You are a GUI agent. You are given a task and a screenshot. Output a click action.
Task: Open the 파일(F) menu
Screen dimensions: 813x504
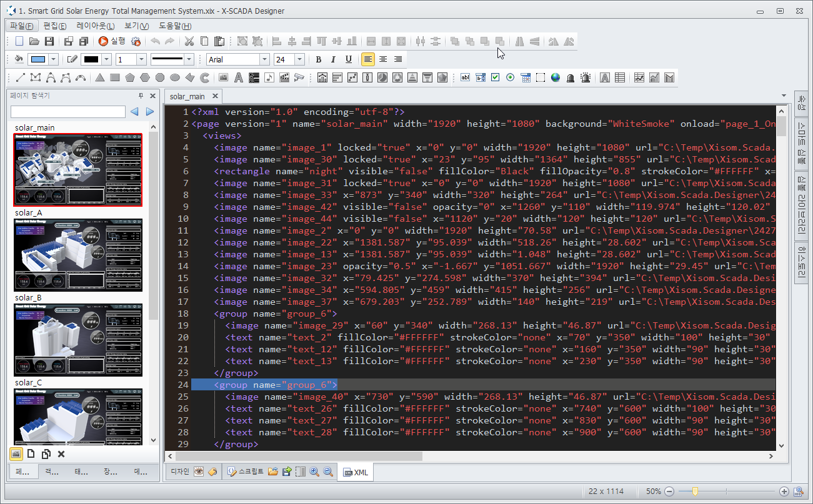[x=22, y=26]
